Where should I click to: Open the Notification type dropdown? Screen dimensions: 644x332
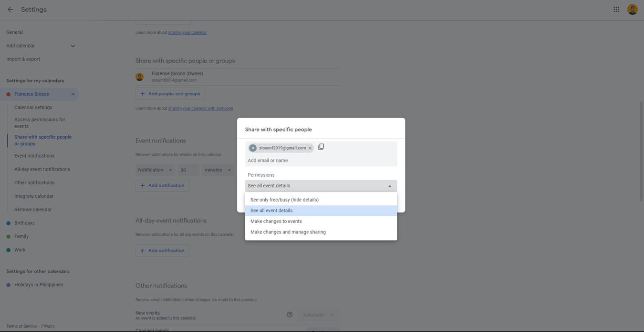click(155, 170)
